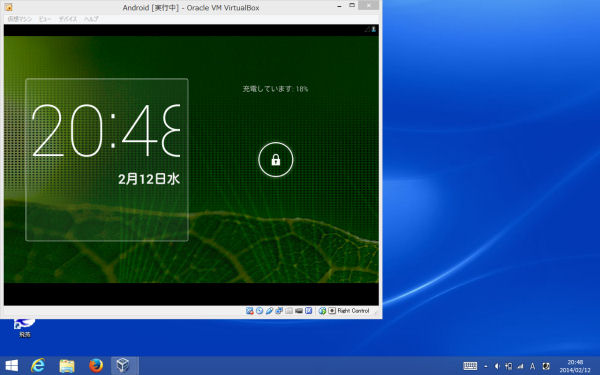Open the ヘルプ menu
Screen dimensions: 600x375
click(x=91, y=19)
